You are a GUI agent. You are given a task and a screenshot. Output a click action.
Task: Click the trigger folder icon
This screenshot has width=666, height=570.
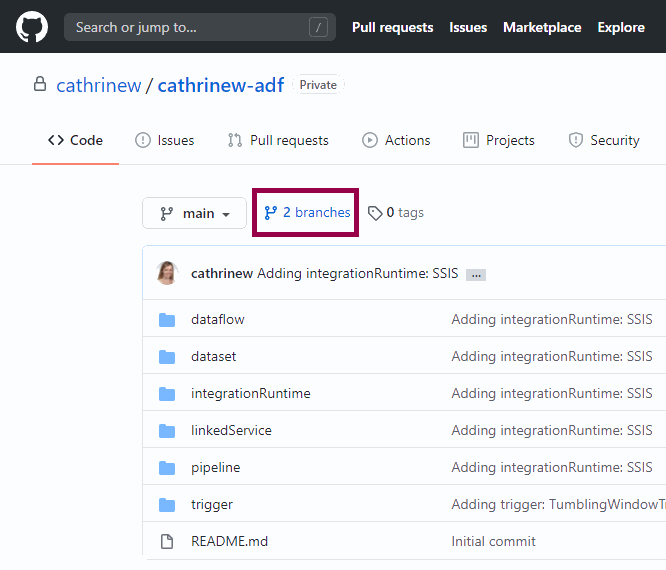click(x=167, y=505)
